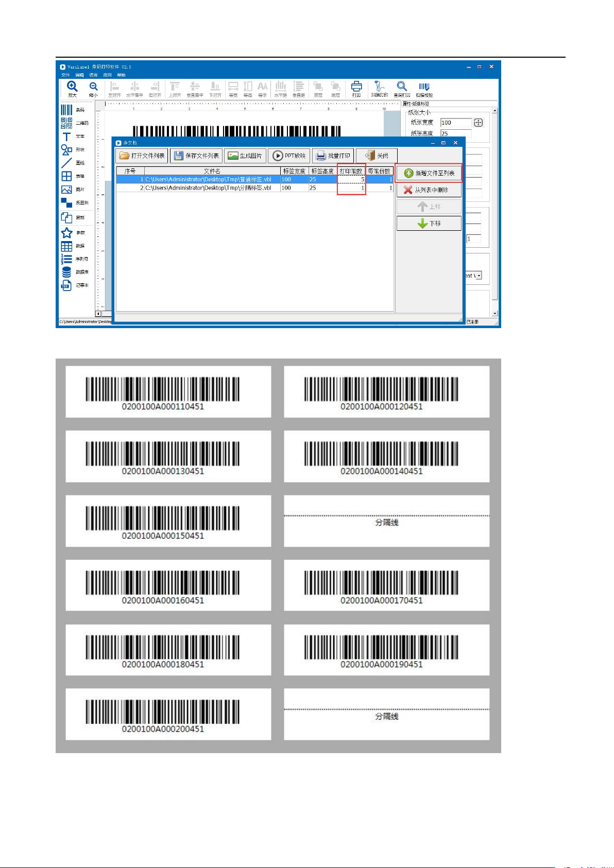Click the 扫描打印 scanner-print icon
The image size is (614, 868).
380,87
